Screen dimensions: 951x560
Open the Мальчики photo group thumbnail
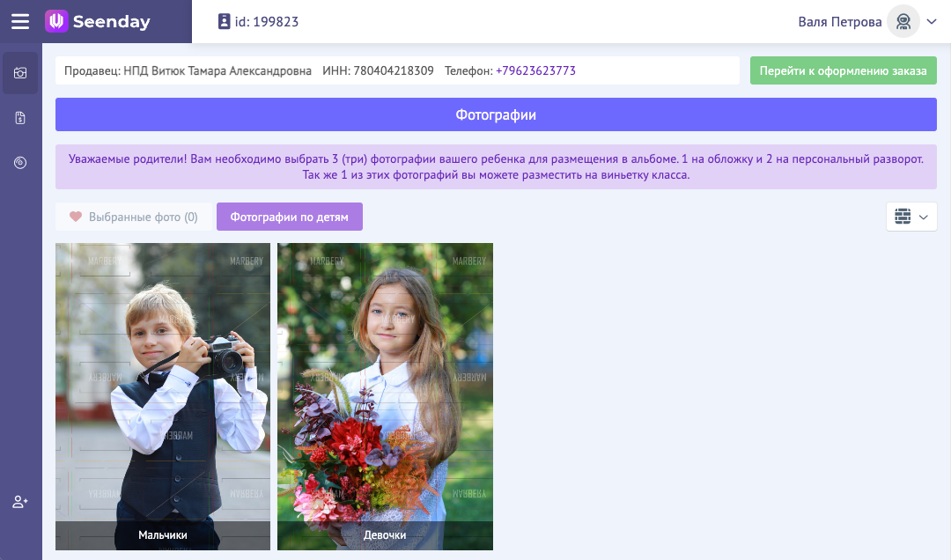(162, 396)
